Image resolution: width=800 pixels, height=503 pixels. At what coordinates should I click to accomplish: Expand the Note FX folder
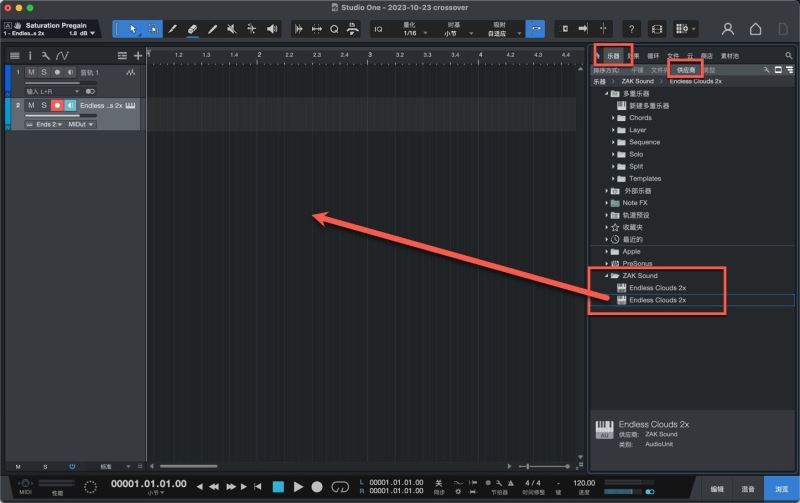click(607, 203)
